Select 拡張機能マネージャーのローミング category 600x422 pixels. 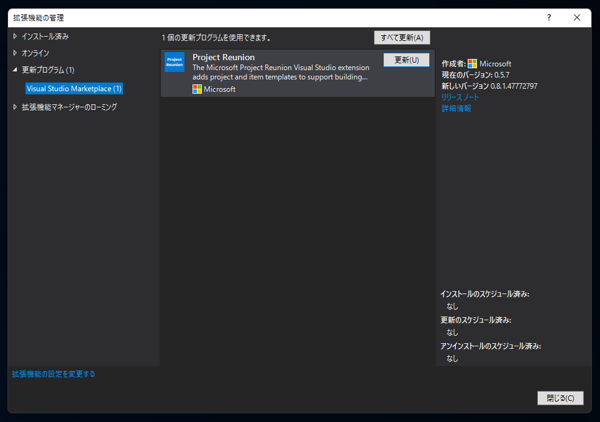pyautogui.click(x=69, y=107)
